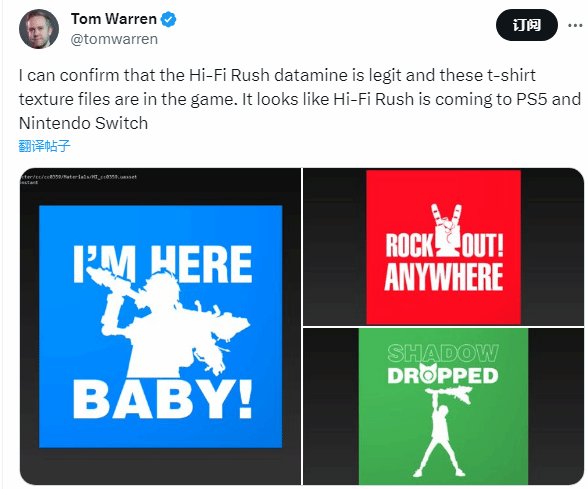Click the blue verified badge

[169, 19]
